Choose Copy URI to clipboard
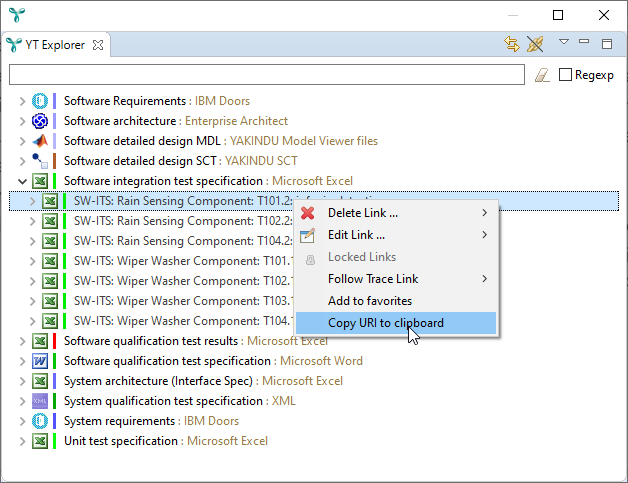Image resolution: width=628 pixels, height=483 pixels. point(396,323)
